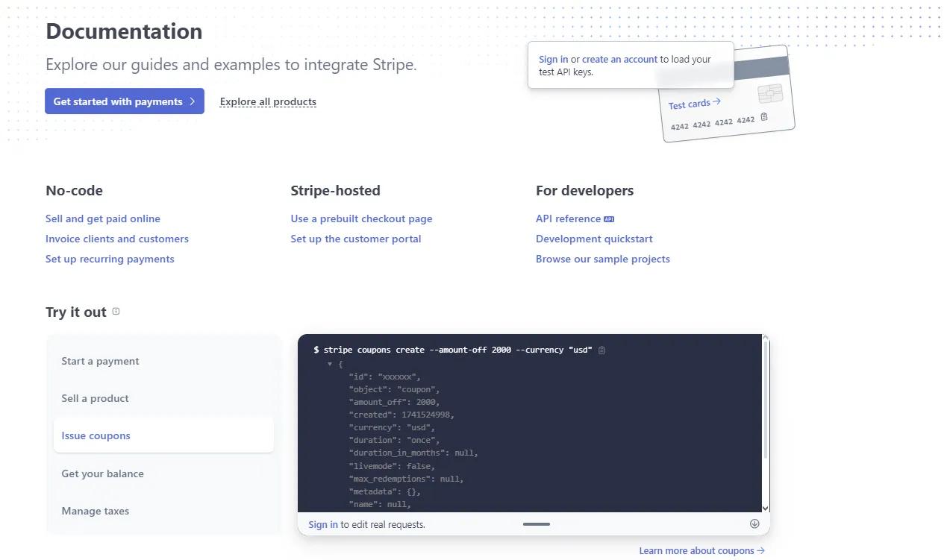Select the Start a payment tab

point(163,361)
